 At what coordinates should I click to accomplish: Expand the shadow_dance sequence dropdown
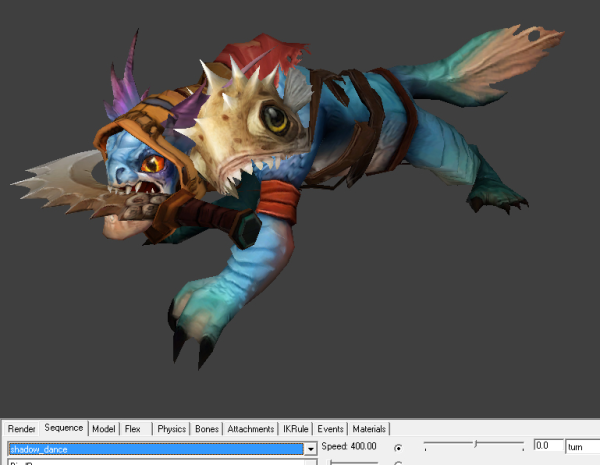(311, 449)
